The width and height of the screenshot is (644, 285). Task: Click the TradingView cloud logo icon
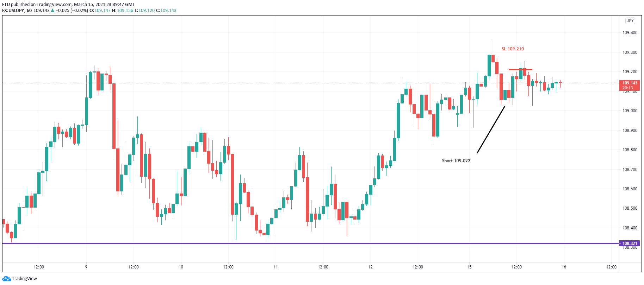(x=6, y=279)
